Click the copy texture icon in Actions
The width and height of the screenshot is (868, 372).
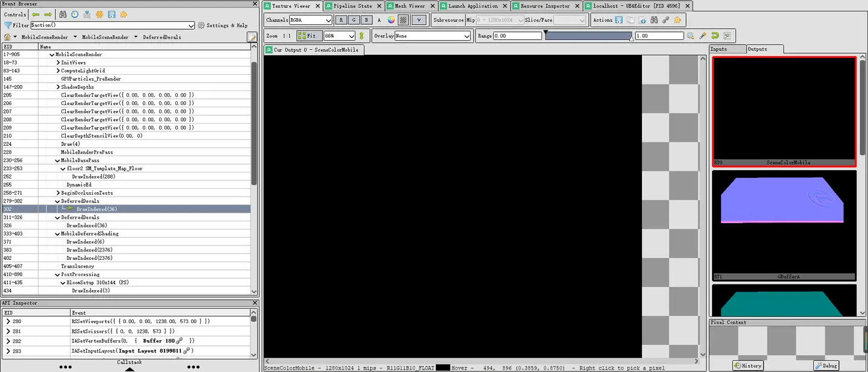tap(631, 20)
